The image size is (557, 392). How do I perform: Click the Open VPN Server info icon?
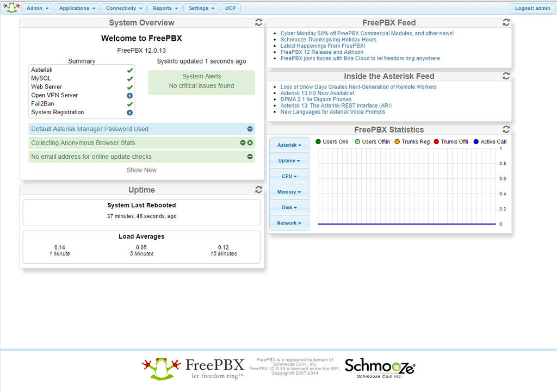[130, 95]
